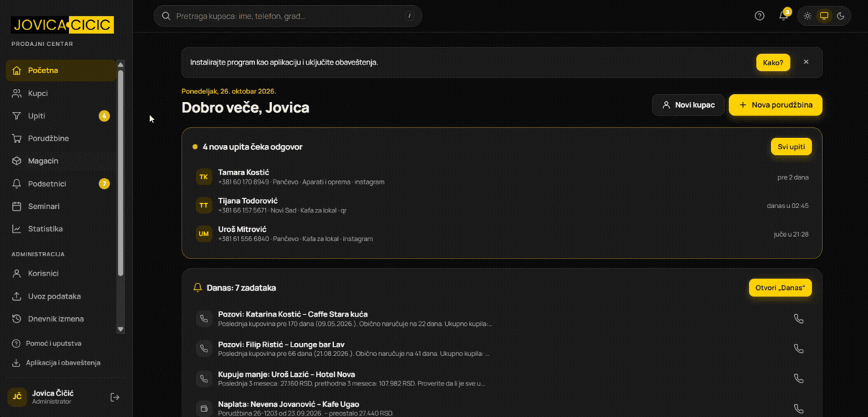Go to Upiti menu item

point(60,116)
